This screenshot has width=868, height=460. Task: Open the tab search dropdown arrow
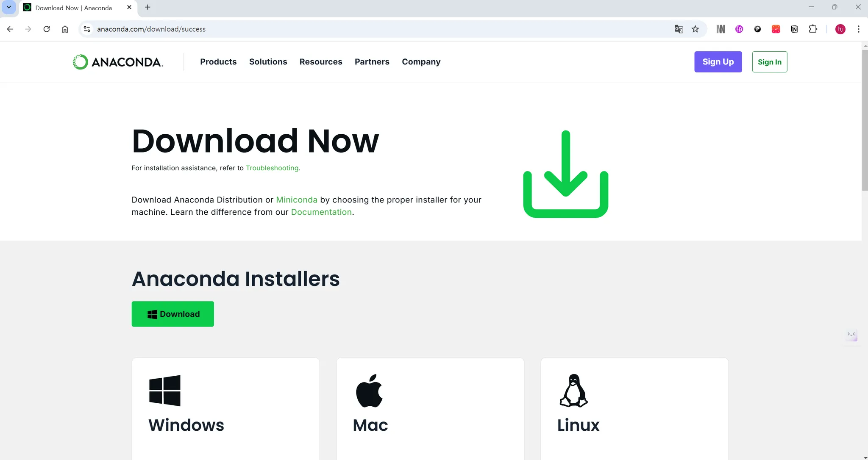point(8,7)
